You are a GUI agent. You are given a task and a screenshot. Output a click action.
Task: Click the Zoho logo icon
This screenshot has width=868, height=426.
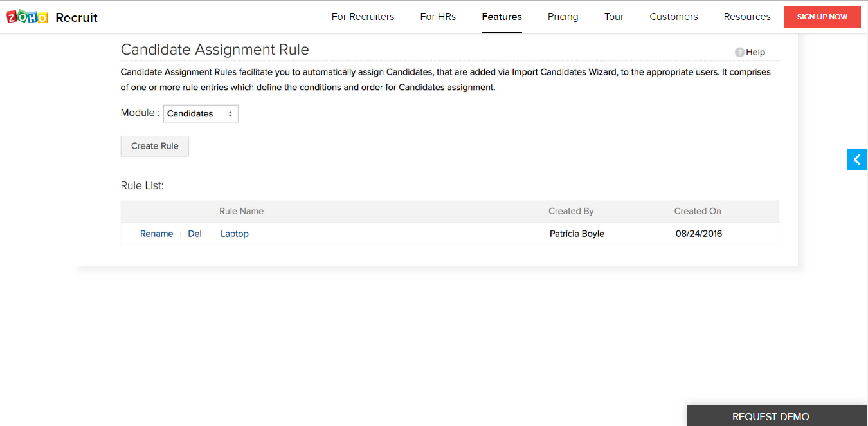pos(28,17)
